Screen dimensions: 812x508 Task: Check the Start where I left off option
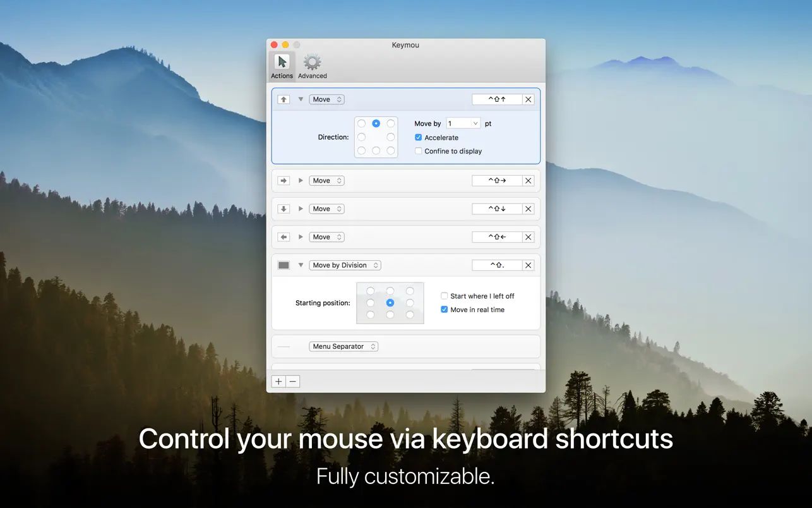444,296
